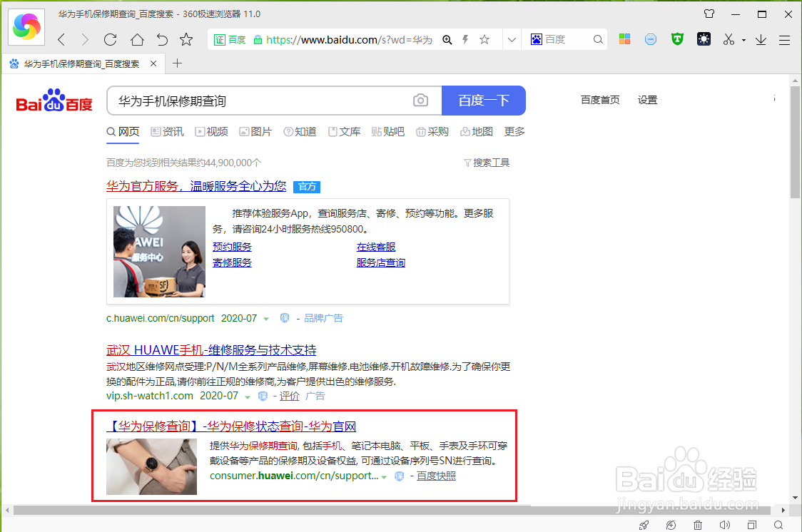Open the browser hamburger menu

[785, 40]
